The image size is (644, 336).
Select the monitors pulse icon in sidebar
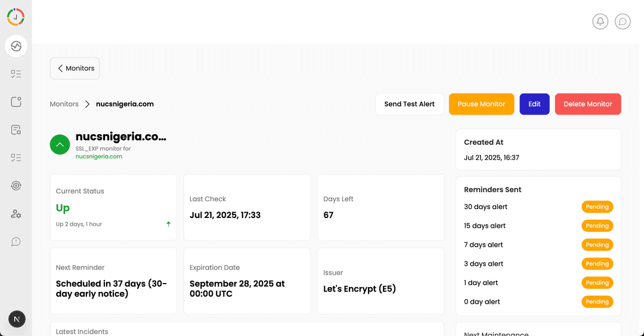coord(16,46)
